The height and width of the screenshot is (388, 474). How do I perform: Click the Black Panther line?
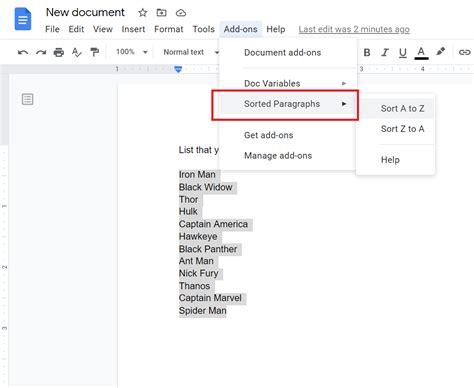click(208, 249)
